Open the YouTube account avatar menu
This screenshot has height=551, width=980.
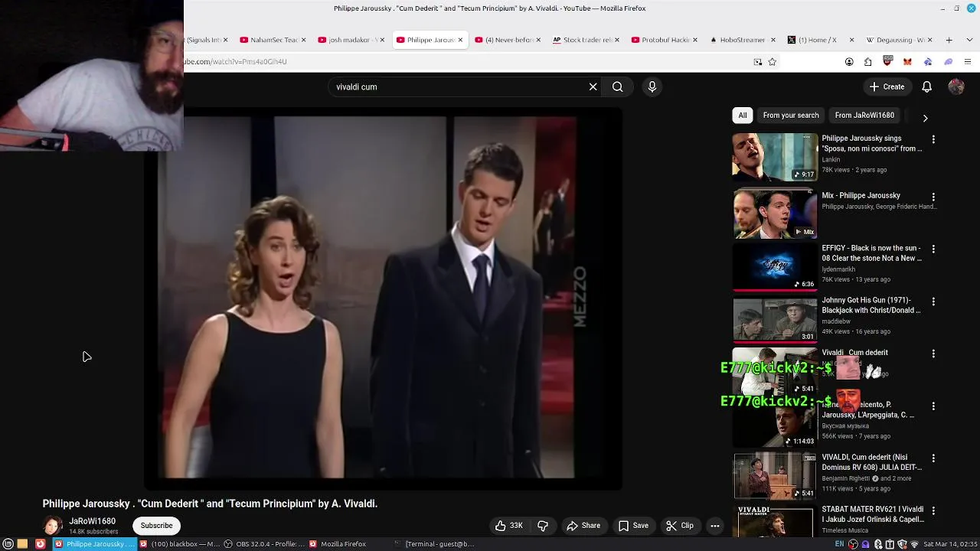(x=956, y=86)
